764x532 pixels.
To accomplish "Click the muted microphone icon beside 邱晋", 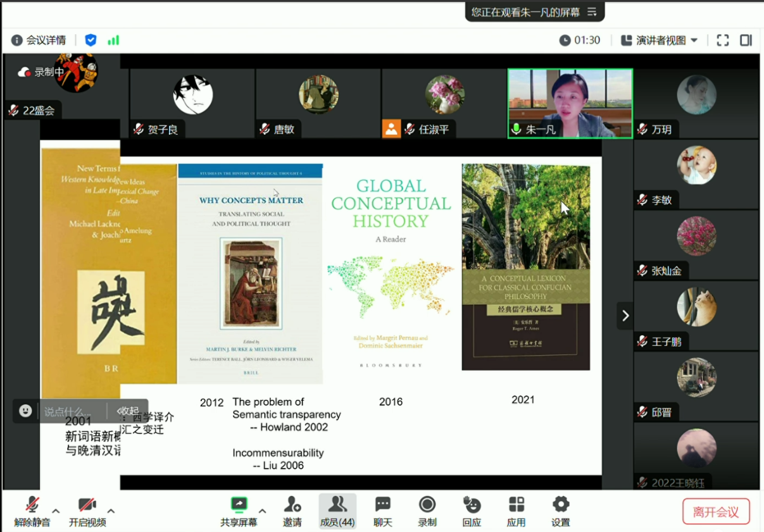I will click(643, 413).
